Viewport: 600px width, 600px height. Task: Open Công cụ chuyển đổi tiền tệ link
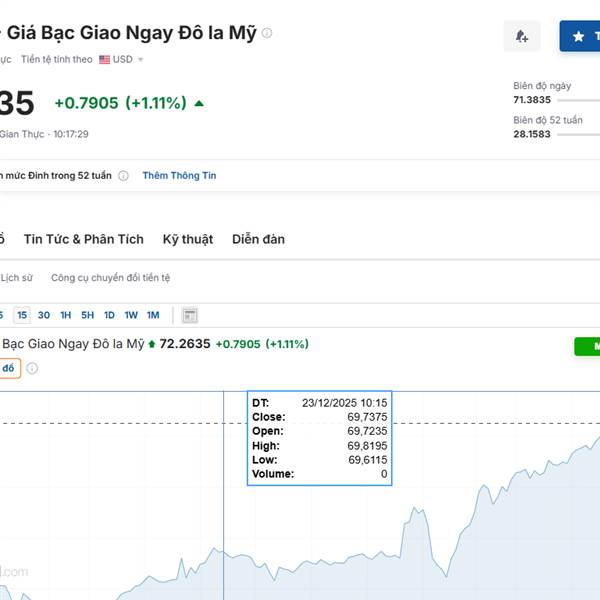click(110, 277)
